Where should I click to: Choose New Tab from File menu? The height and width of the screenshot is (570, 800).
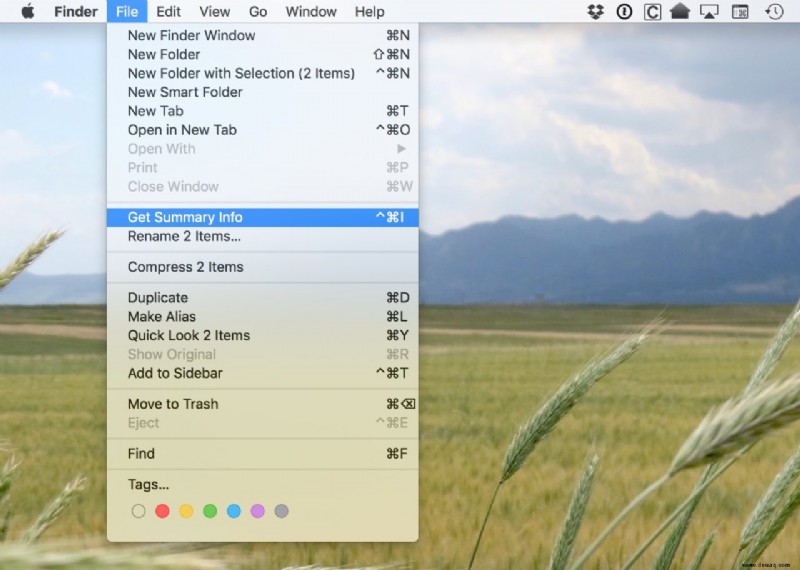(x=263, y=111)
